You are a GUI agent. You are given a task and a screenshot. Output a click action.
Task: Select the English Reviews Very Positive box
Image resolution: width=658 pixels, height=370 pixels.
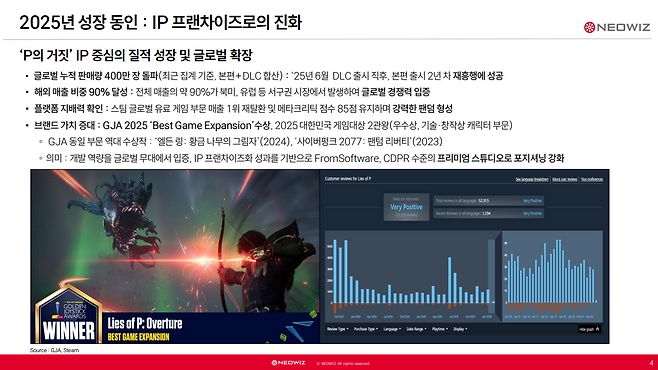[406, 207]
